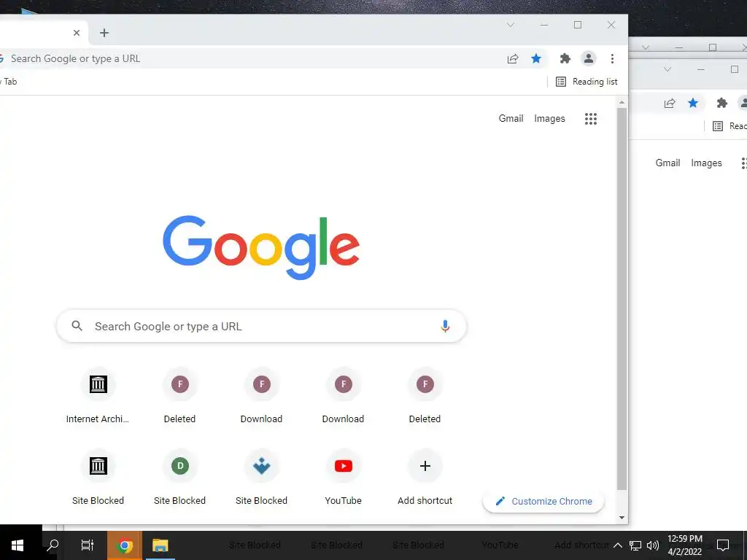Click the scrollbar up arrow
Viewport: 747px width, 560px height.
click(x=622, y=102)
